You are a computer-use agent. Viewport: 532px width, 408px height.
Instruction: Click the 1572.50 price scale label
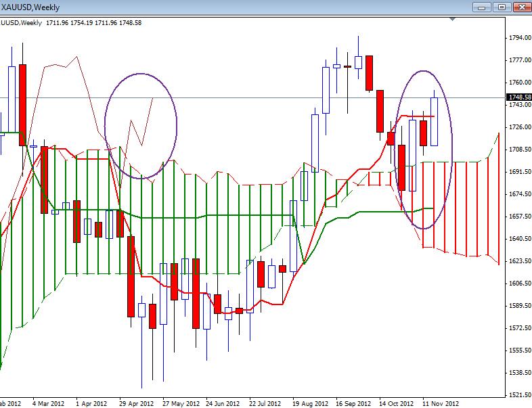pos(520,328)
